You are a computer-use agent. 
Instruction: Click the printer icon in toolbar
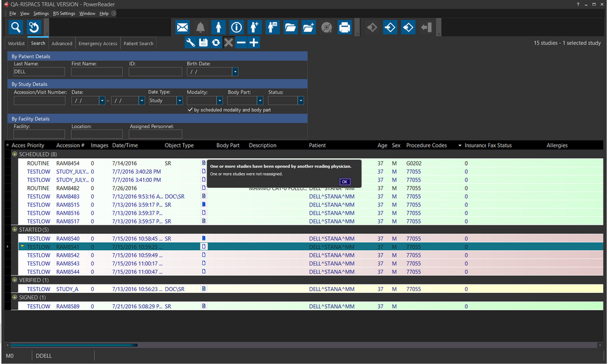click(x=344, y=27)
